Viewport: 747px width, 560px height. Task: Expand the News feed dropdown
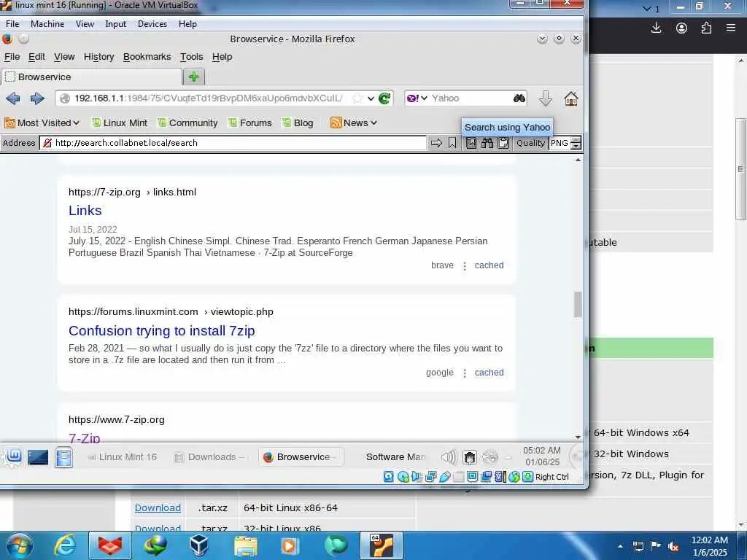pos(354,122)
